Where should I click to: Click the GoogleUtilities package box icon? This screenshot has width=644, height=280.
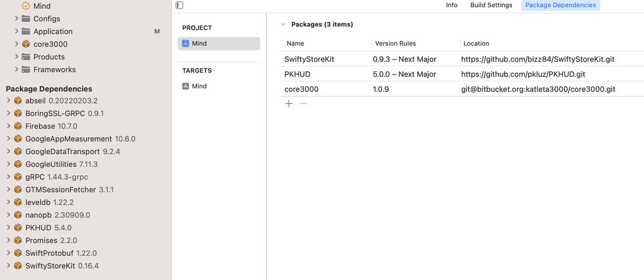tap(18, 164)
